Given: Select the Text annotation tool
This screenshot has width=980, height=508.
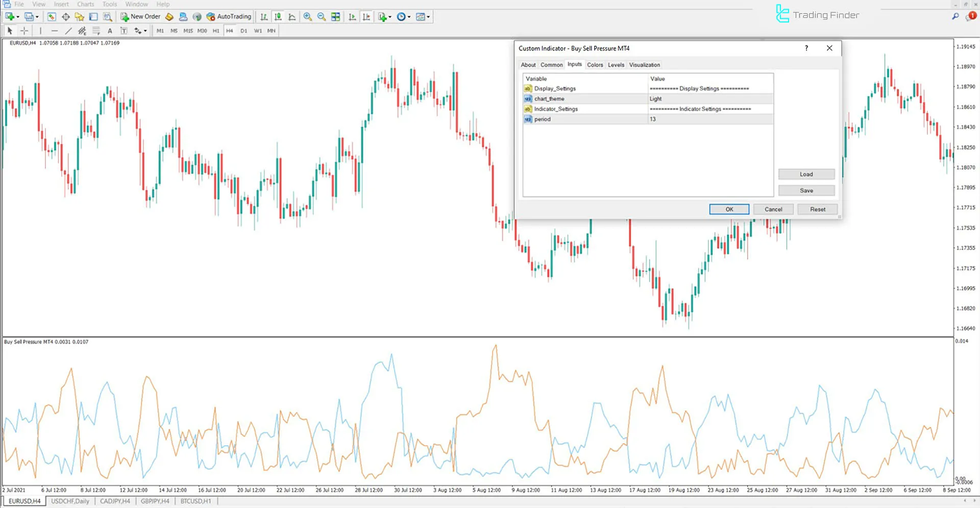Looking at the screenshot, I should tap(110, 31).
